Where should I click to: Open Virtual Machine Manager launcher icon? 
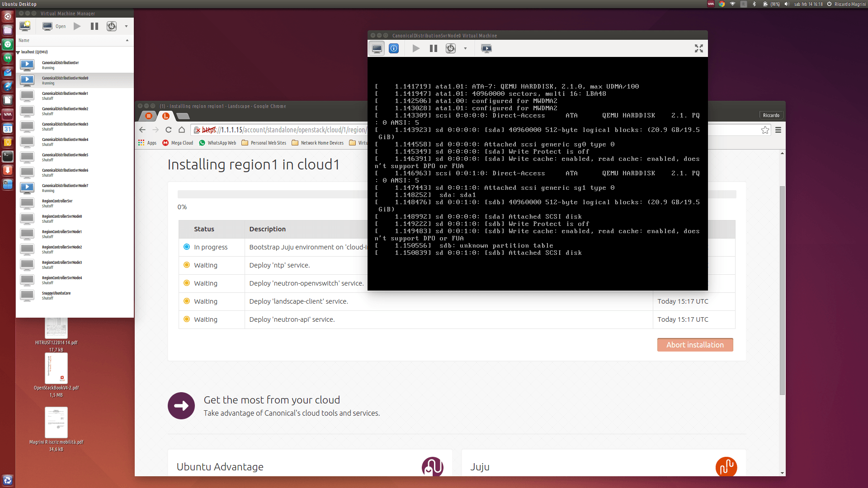pos(8,114)
